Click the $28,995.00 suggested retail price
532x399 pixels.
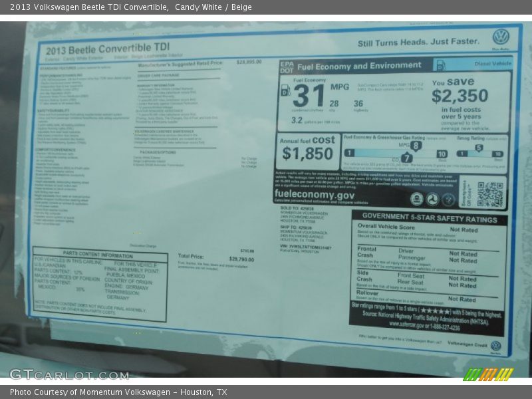[x=249, y=62]
